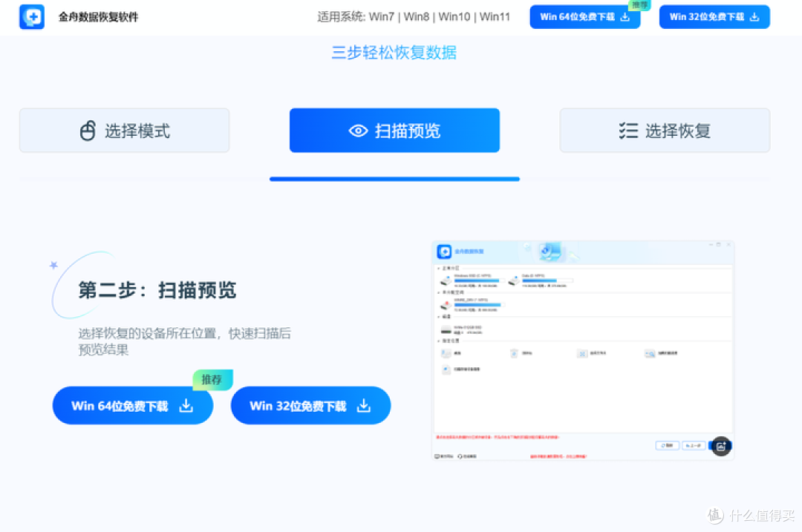Open the 选择恢复 tab
The width and height of the screenshot is (802, 532).
point(665,131)
